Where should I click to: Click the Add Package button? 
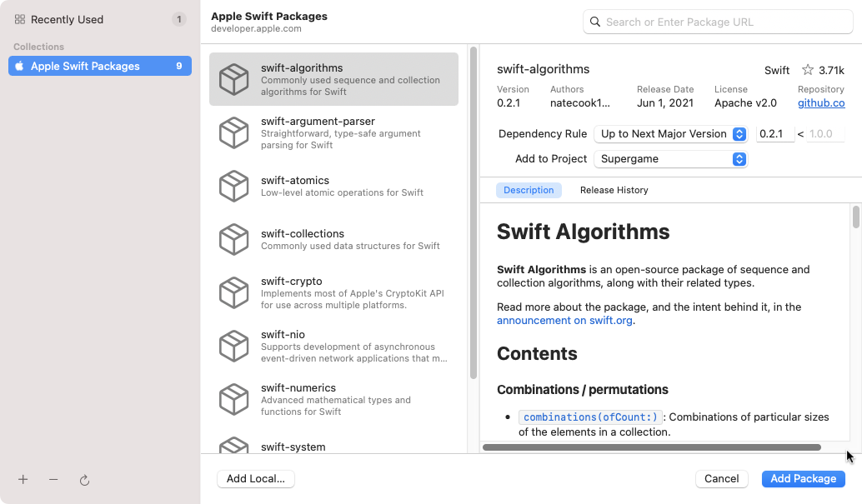coord(803,478)
